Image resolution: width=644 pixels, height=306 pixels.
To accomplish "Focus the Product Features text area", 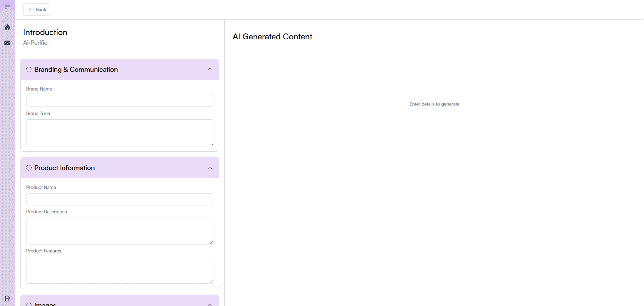I will coord(120,270).
